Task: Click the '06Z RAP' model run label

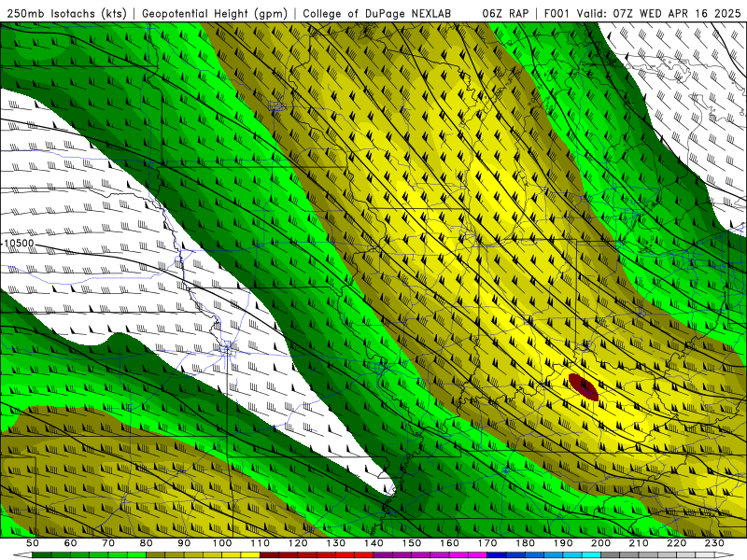Action: click(x=505, y=13)
